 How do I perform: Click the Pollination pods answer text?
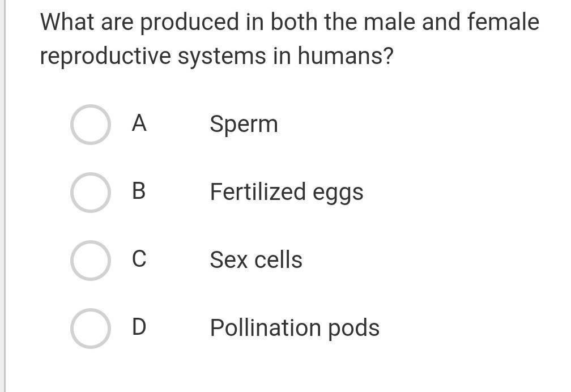(295, 328)
